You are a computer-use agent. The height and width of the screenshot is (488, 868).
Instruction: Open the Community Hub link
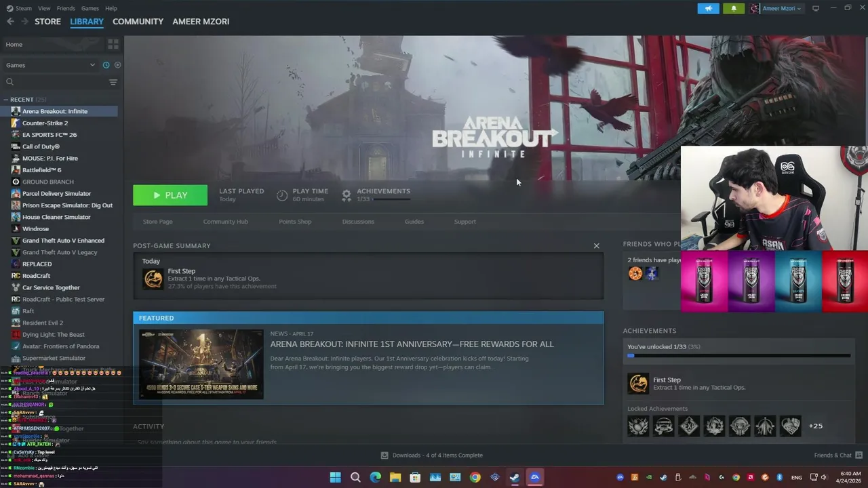click(225, 222)
